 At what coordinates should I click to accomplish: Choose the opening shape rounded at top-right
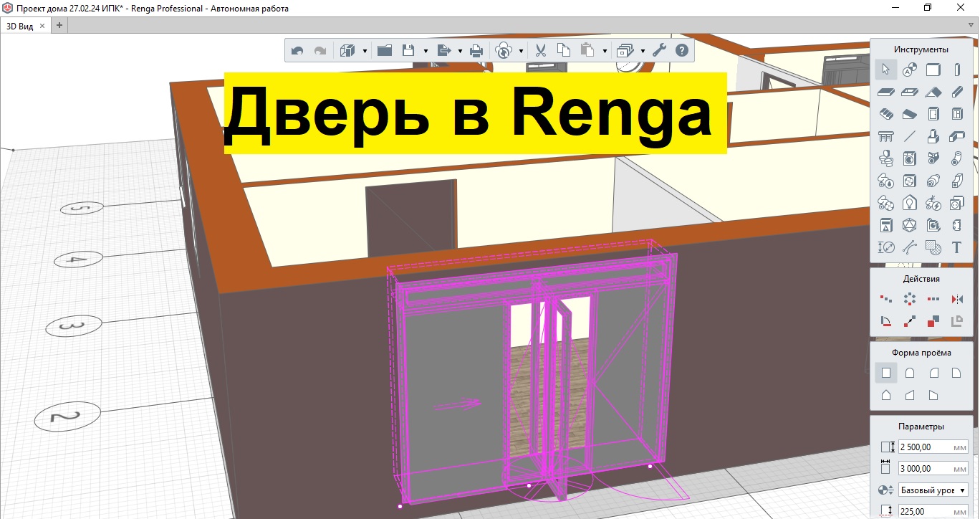click(956, 373)
